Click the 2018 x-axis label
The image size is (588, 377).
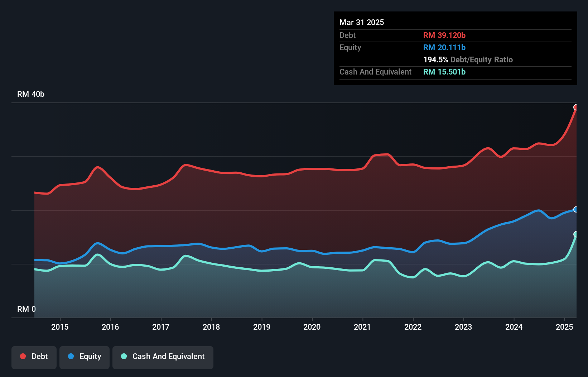click(211, 327)
